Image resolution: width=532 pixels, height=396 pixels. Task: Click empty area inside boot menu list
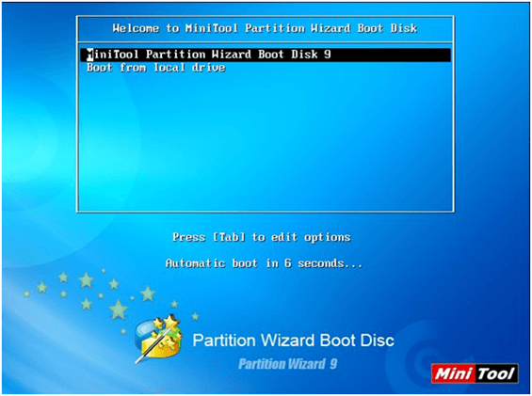pos(266,142)
